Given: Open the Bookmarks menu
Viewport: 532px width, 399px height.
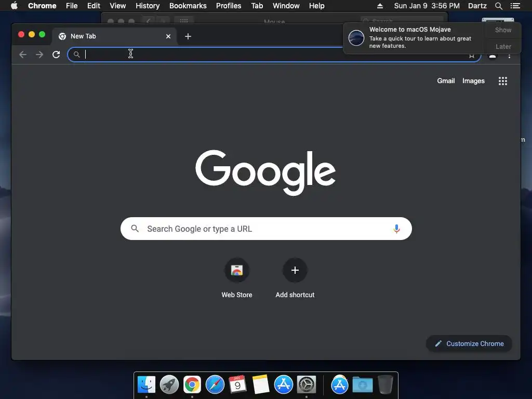Looking at the screenshot, I should point(188,6).
